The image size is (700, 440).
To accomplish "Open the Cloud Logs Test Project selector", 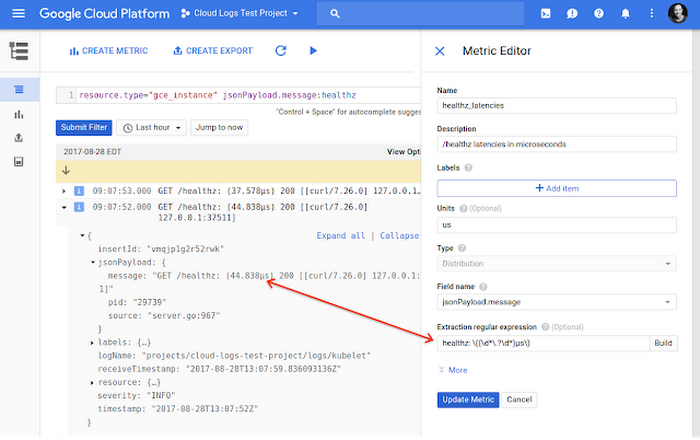I will [231, 14].
